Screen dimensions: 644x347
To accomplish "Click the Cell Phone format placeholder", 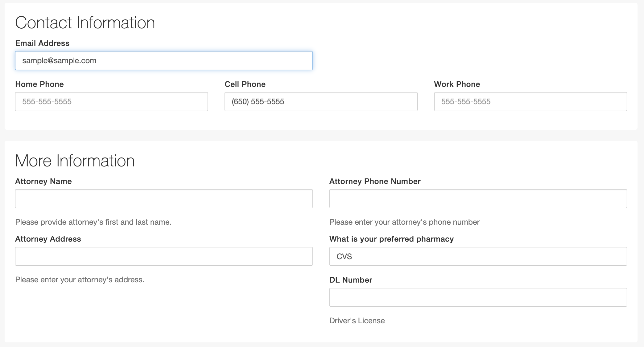I will pyautogui.click(x=321, y=101).
